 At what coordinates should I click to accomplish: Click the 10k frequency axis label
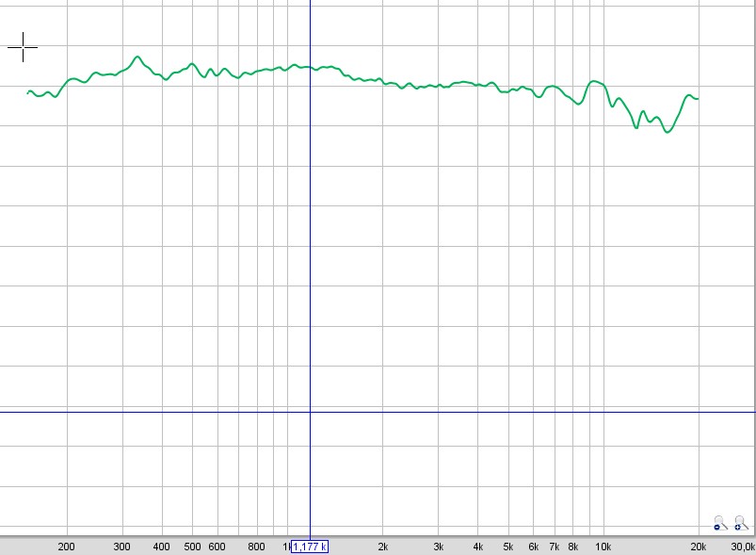coord(603,547)
